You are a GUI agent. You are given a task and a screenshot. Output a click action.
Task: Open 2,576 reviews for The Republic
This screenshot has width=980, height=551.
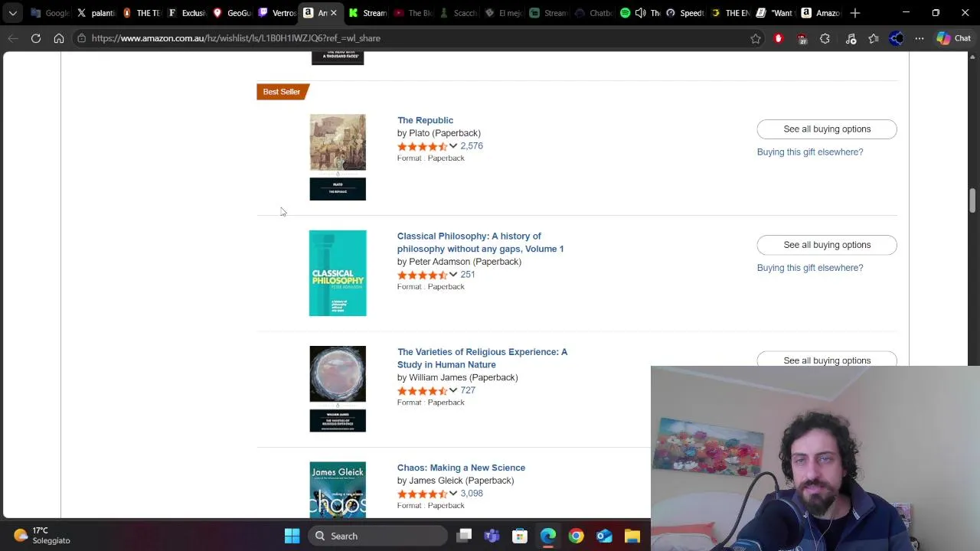click(x=472, y=146)
